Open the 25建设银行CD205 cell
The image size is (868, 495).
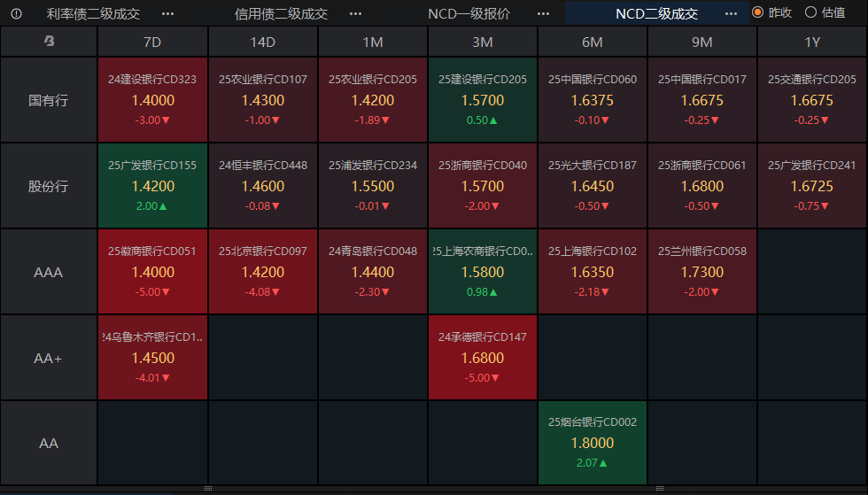click(x=482, y=100)
